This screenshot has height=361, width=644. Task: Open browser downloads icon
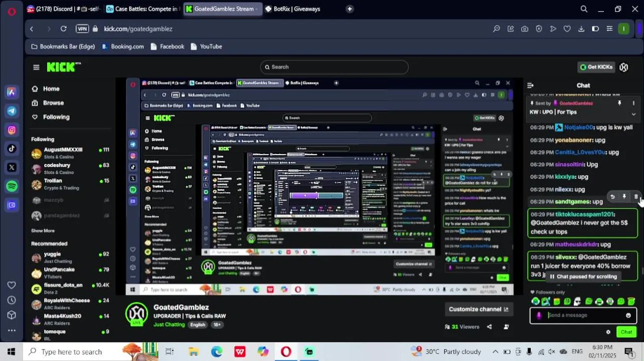pyautogui.click(x=581, y=29)
